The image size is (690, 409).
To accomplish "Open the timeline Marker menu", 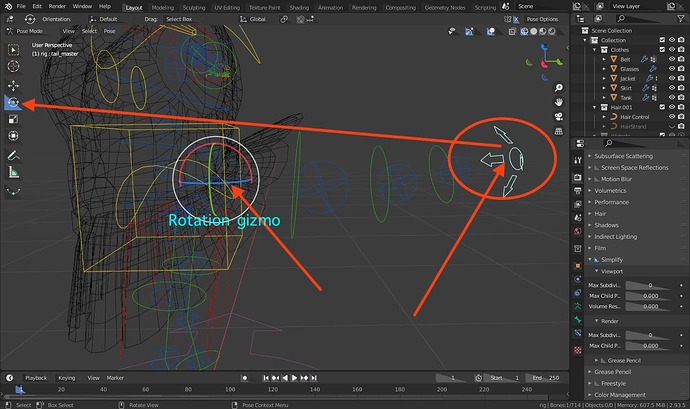I will [x=115, y=378].
